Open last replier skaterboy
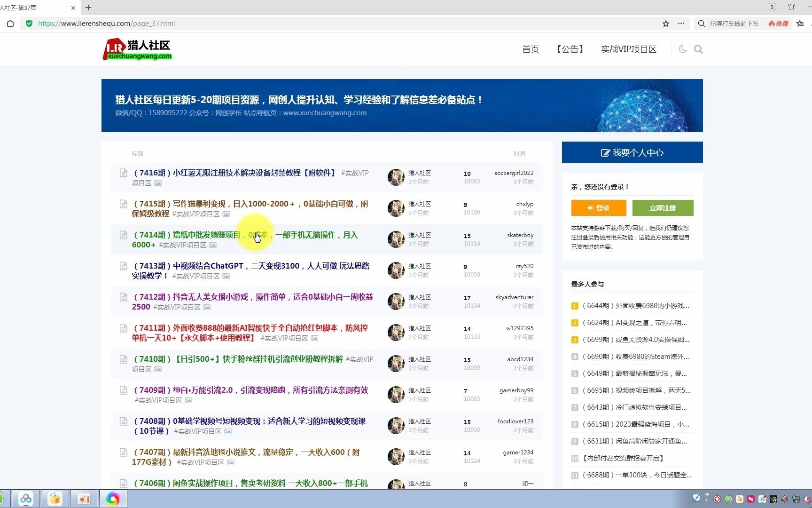 coord(520,235)
